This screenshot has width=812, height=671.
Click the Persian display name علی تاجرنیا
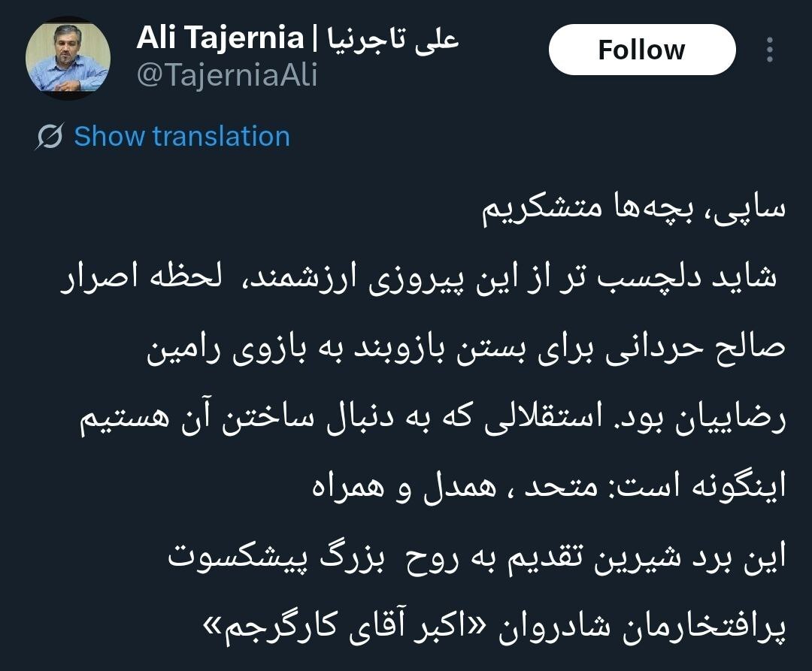[x=395, y=38]
